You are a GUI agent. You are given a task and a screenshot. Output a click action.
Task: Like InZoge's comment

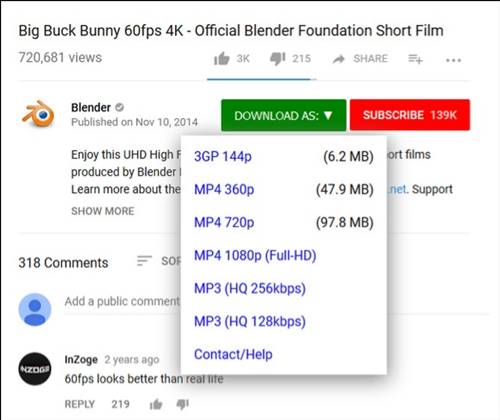[156, 404]
